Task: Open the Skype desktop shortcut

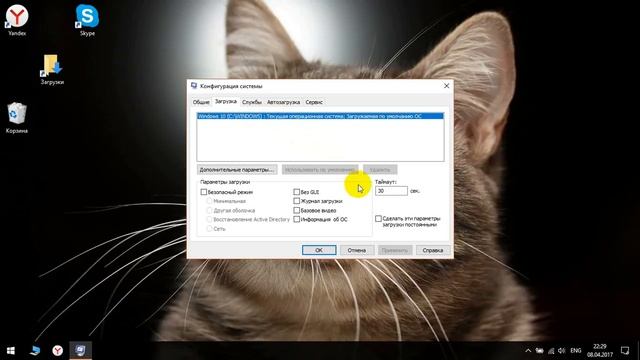Action: (x=87, y=20)
